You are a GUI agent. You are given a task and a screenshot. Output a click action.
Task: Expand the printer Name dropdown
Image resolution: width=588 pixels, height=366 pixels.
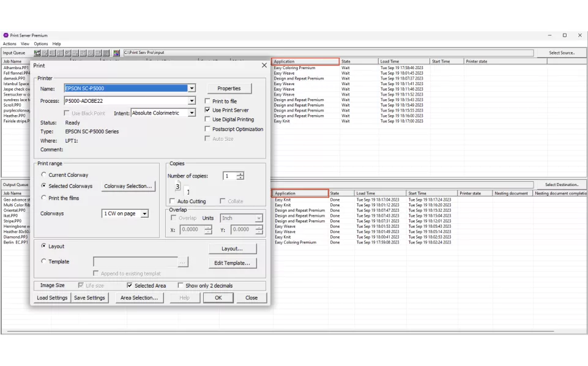[192, 88]
